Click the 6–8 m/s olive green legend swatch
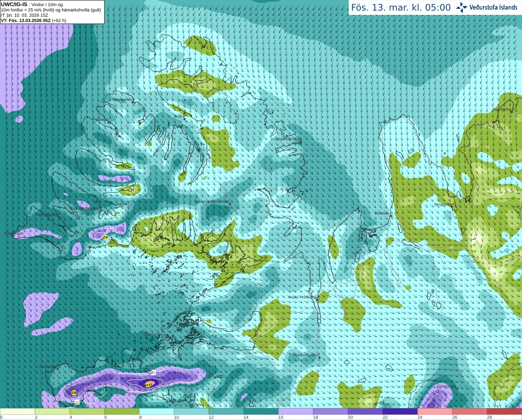The image size is (522, 420). [122, 411]
